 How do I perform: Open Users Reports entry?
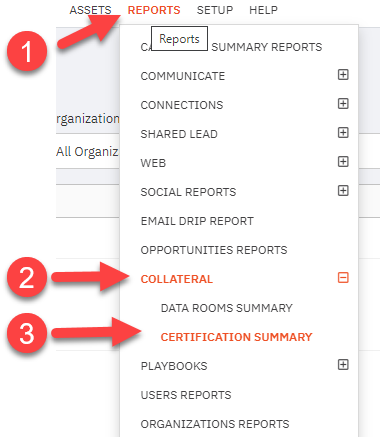click(x=186, y=395)
